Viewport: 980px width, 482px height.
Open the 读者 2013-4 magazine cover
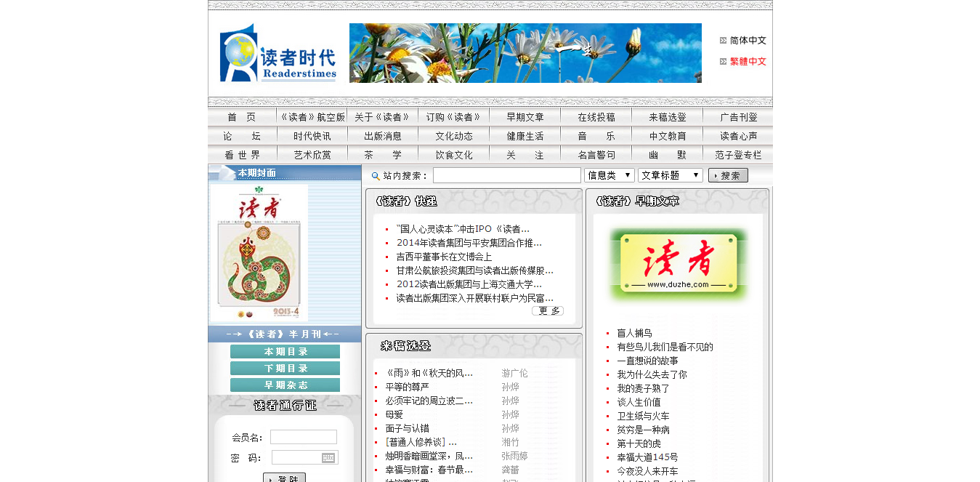click(259, 252)
